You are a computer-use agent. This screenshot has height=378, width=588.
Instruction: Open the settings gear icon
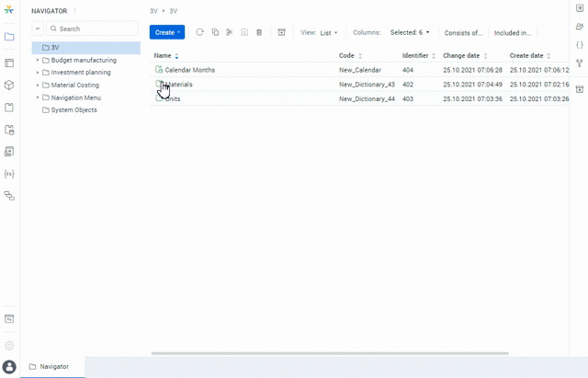(x=9, y=345)
